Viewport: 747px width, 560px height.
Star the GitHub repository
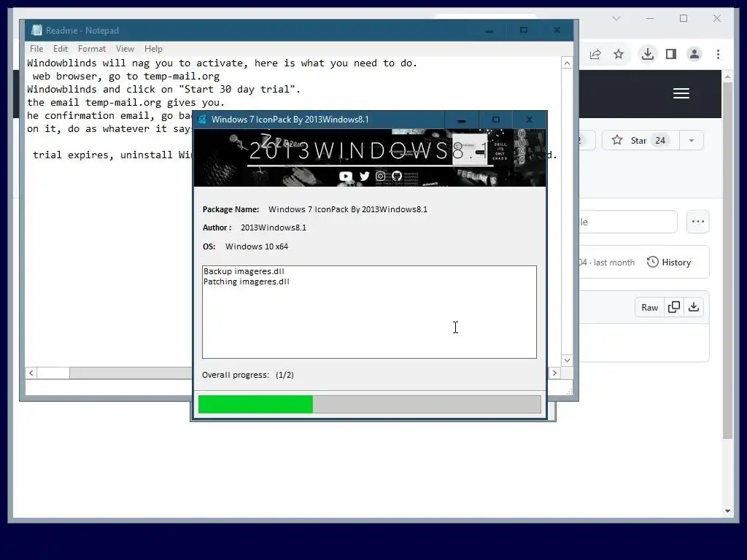coord(642,141)
